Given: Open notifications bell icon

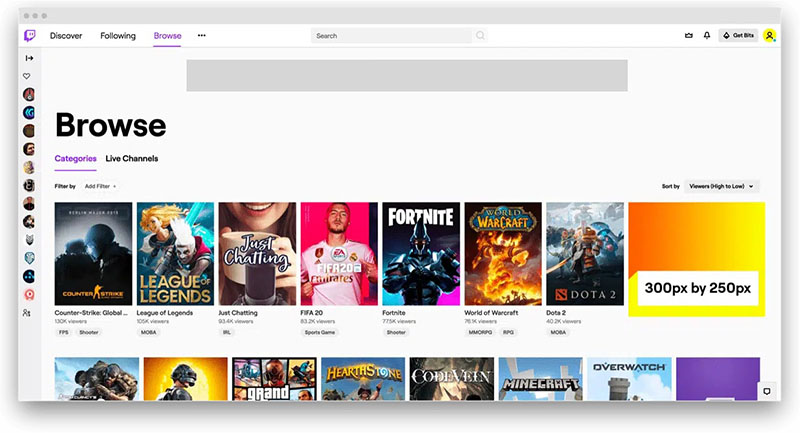Looking at the screenshot, I should [x=707, y=36].
